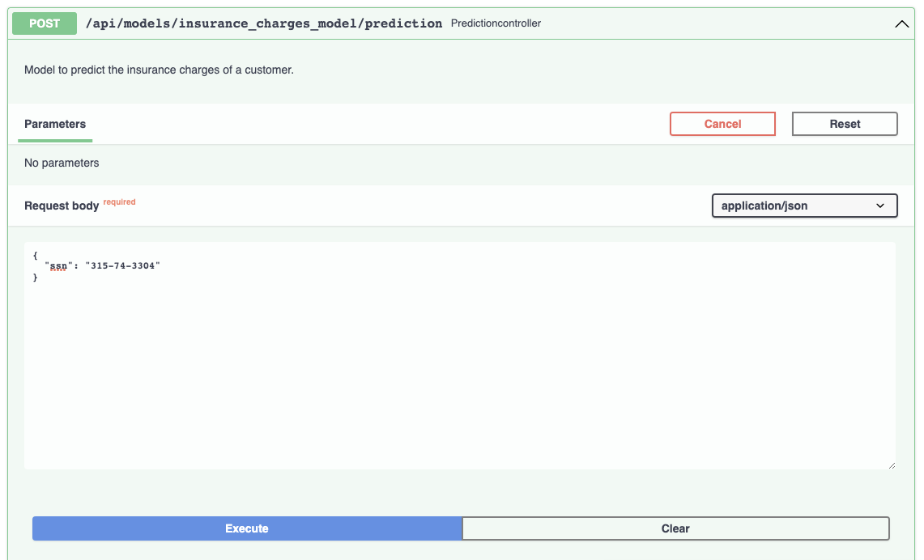Cancel the try-it-out mode
This screenshot has height=560, width=924.
(722, 124)
